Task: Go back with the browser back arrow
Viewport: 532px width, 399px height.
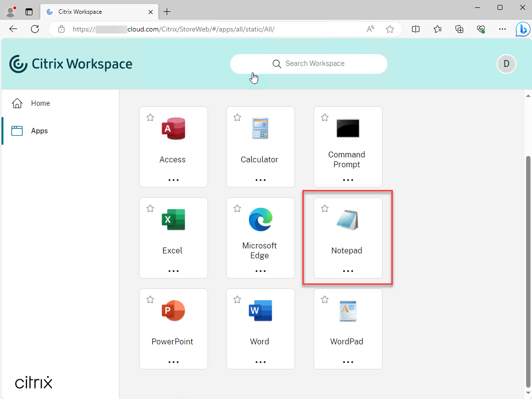Action: [13, 29]
